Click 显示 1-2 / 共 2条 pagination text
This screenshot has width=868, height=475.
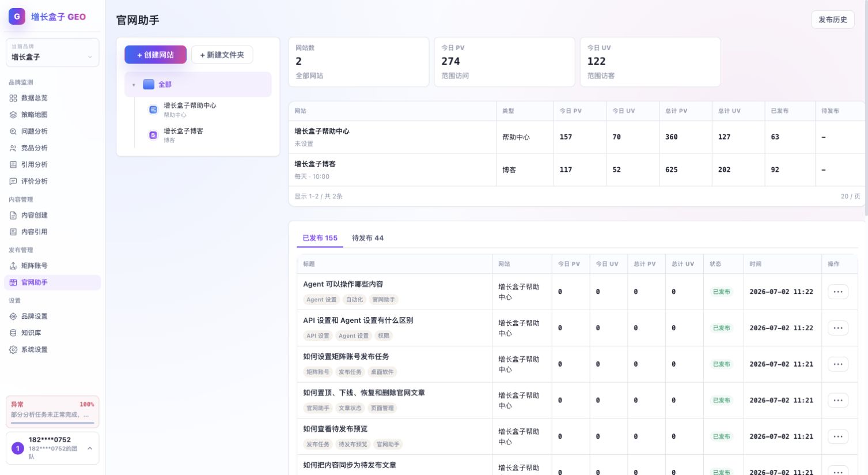point(319,197)
